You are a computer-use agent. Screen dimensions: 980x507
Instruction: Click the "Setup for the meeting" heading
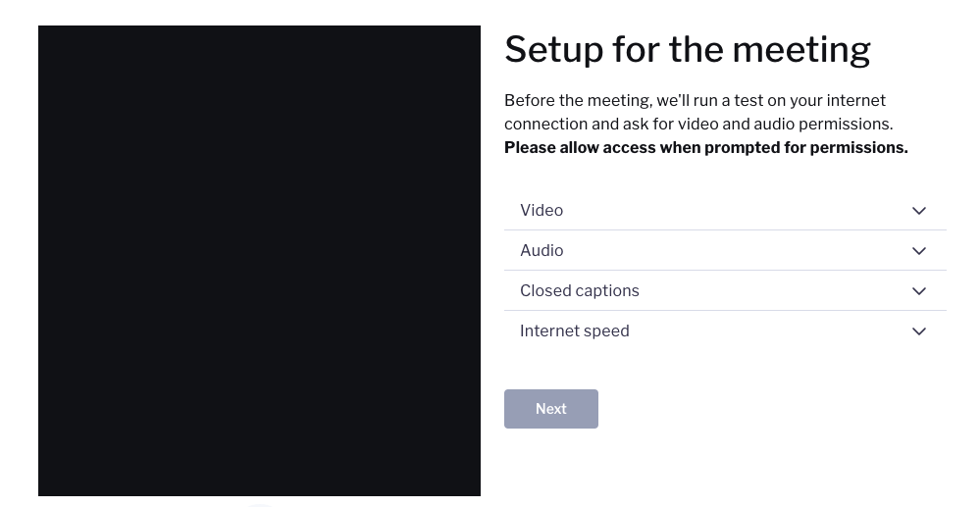(687, 49)
